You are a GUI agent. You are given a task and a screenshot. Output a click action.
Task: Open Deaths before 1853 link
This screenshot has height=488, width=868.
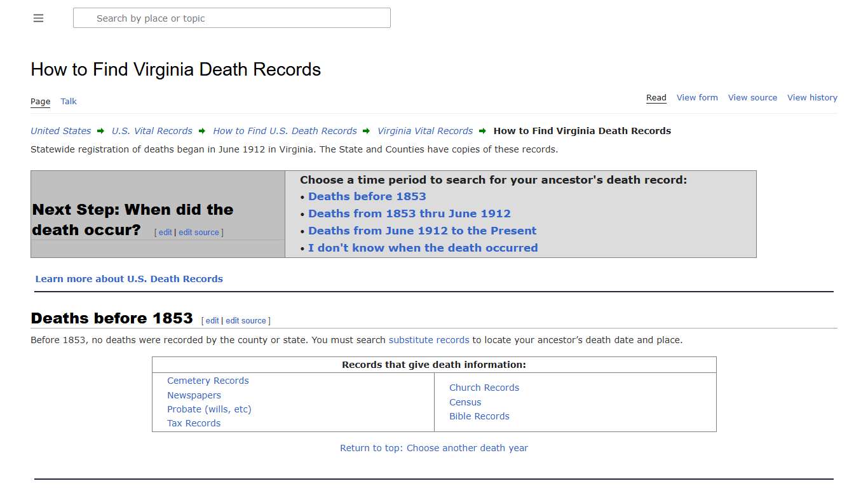(367, 196)
